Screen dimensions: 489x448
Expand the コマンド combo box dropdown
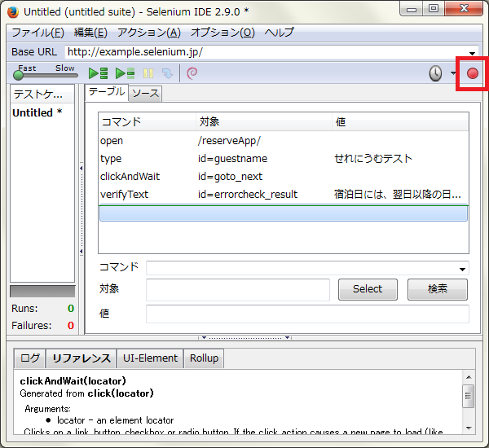pyautogui.click(x=462, y=270)
